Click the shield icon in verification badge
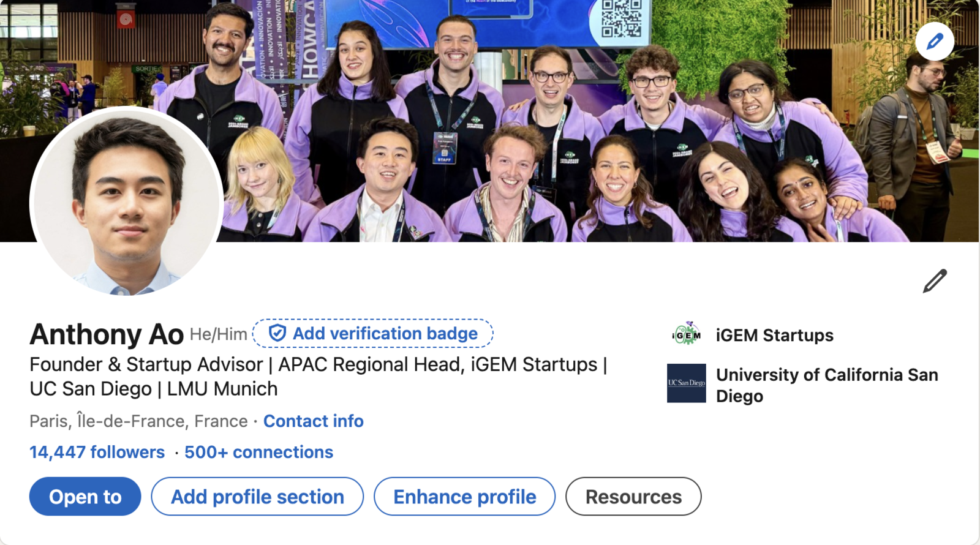 (277, 333)
